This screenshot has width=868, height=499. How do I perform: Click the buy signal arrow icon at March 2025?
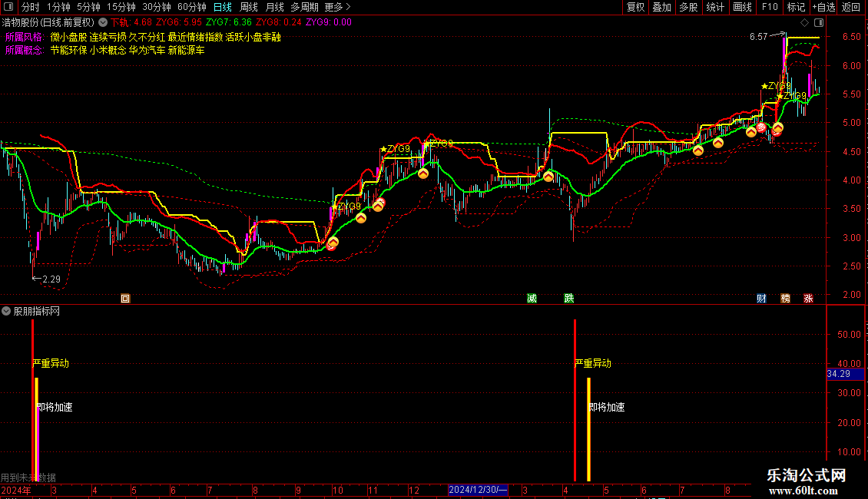click(548, 177)
